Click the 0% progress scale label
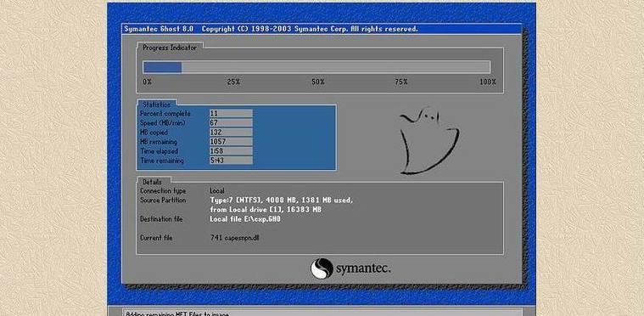 tap(147, 82)
